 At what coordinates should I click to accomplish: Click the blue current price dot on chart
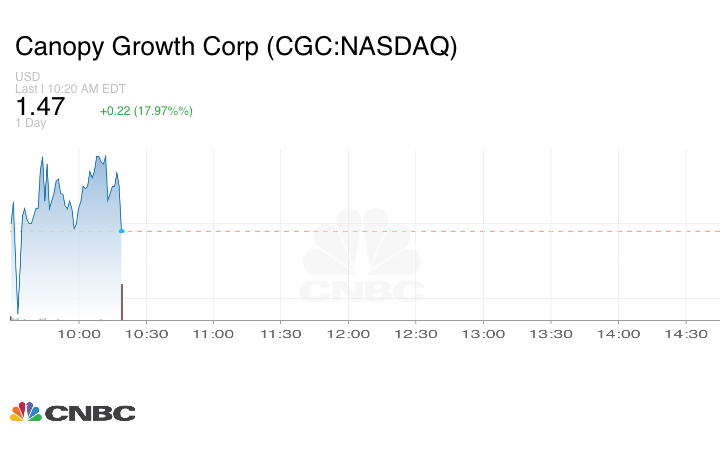click(121, 231)
